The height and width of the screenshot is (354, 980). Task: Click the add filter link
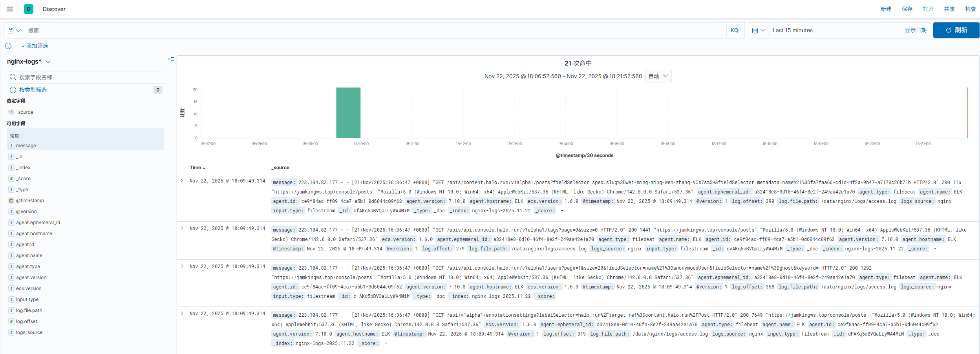pyautogui.click(x=35, y=46)
